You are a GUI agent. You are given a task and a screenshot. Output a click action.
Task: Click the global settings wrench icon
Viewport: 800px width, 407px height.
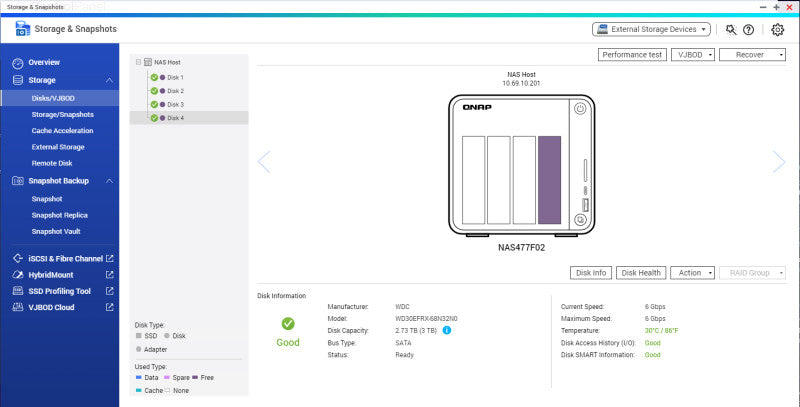coord(731,30)
